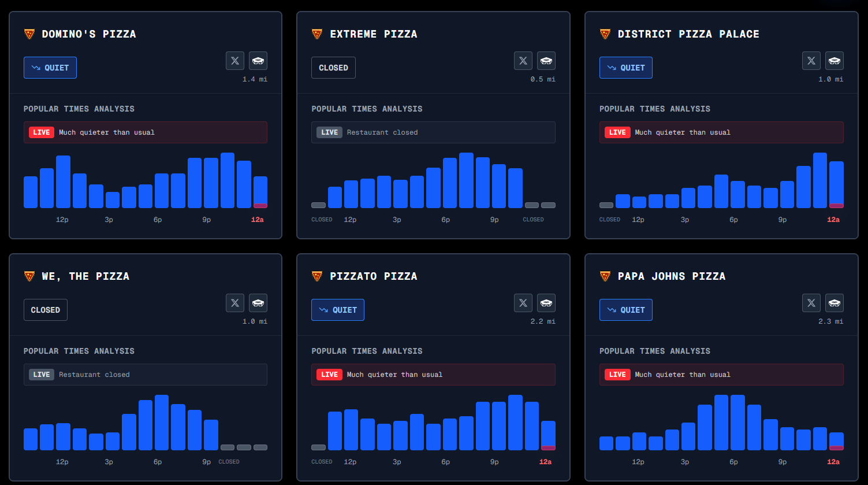Open We, The Pizza's X icon
Viewport: 868px width, 485px height.
(x=235, y=303)
